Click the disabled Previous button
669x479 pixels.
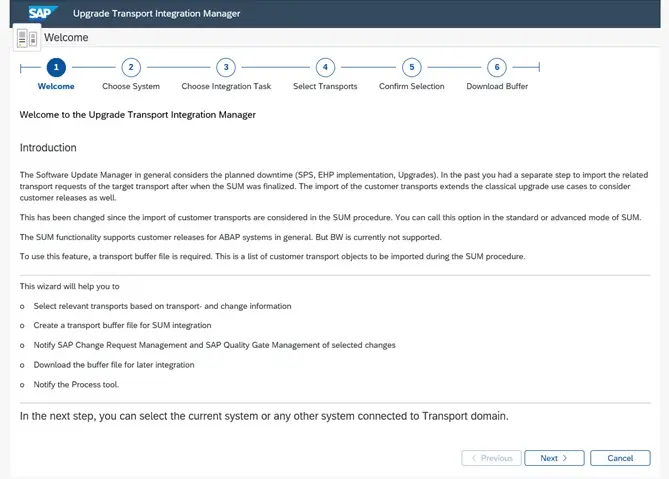491,458
